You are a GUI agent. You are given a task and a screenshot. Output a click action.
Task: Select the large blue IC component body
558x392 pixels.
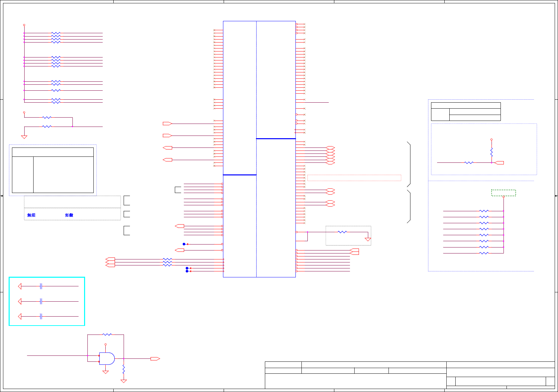pyautogui.click(x=259, y=149)
